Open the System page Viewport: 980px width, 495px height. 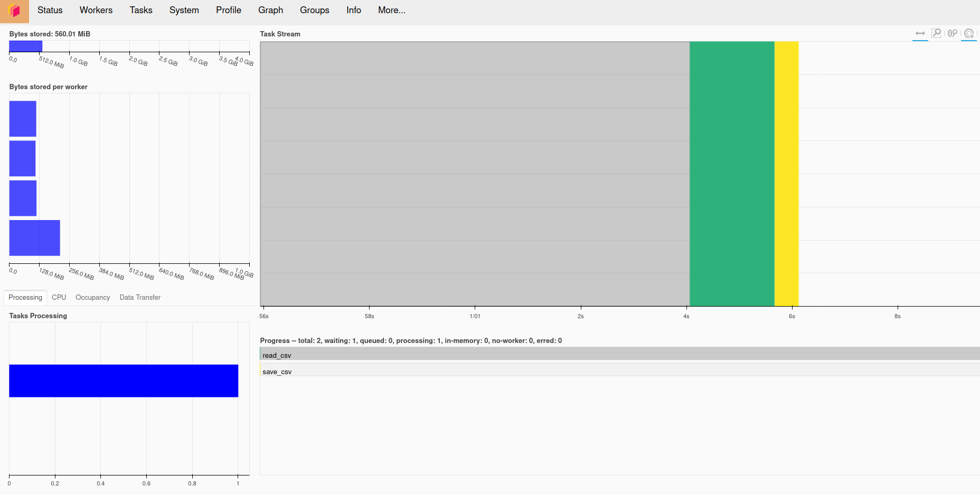184,11
